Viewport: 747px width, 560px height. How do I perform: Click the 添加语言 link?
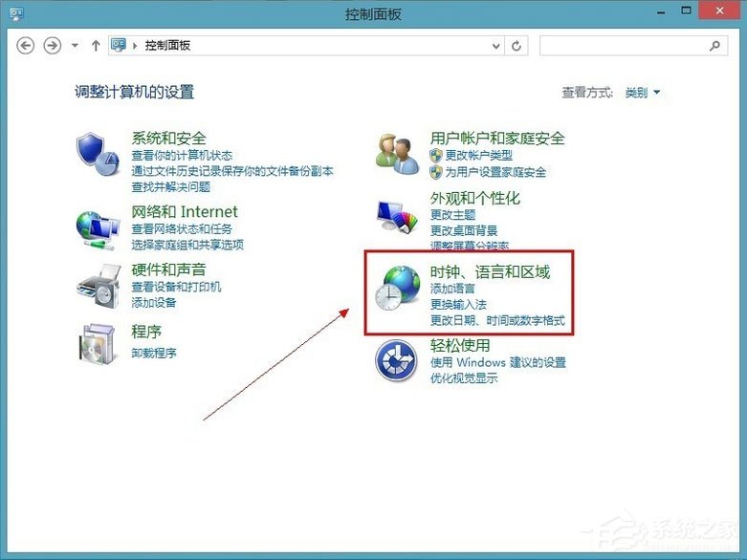(452, 289)
